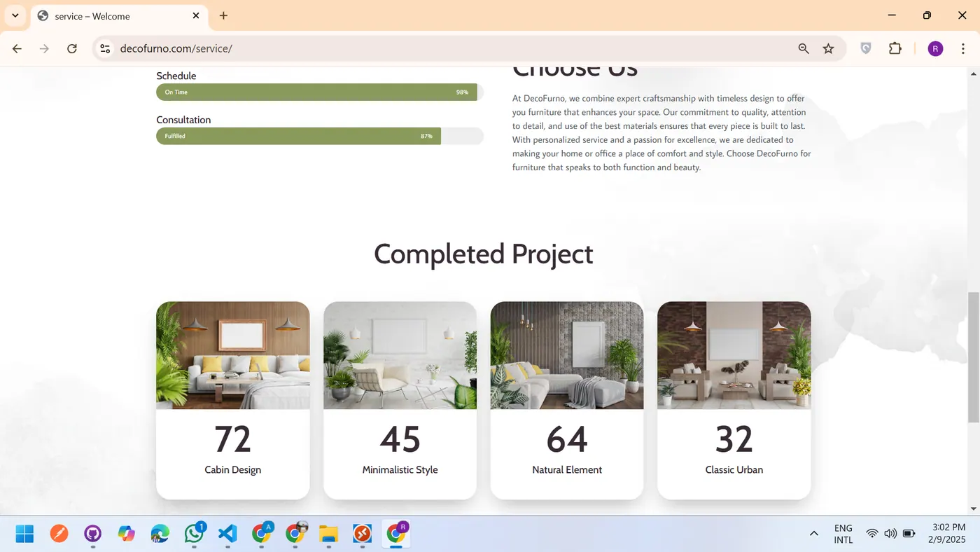980x552 pixels.
Task: Click the 'Schedule' label
Action: [176, 76]
